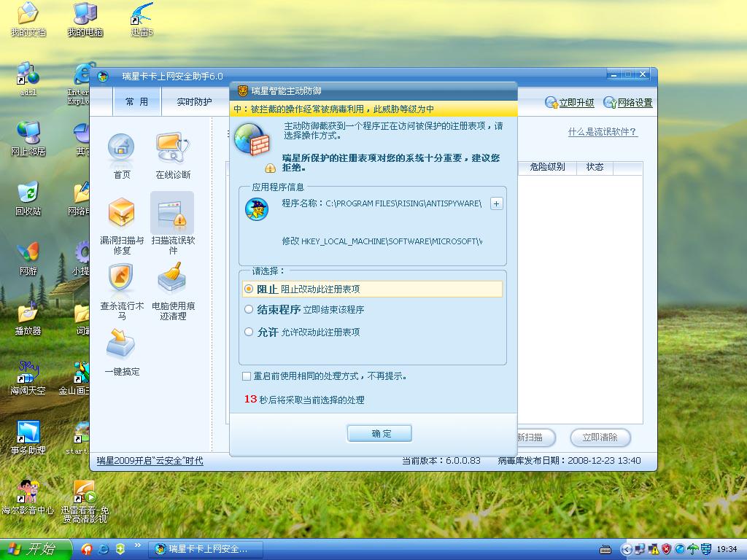Click the 病毒库发布日期 status text
This screenshot has width=747, height=560.
pyautogui.click(x=569, y=461)
